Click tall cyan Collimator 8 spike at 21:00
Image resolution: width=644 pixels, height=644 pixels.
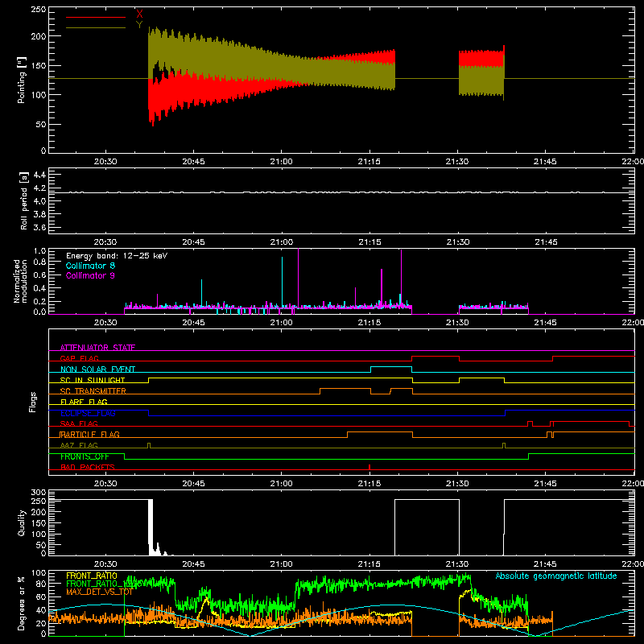click(283, 282)
